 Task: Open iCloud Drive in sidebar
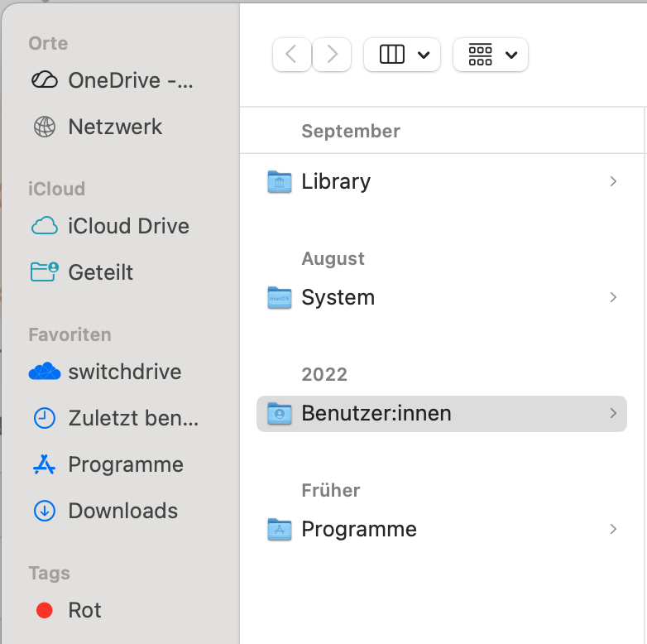(x=110, y=226)
